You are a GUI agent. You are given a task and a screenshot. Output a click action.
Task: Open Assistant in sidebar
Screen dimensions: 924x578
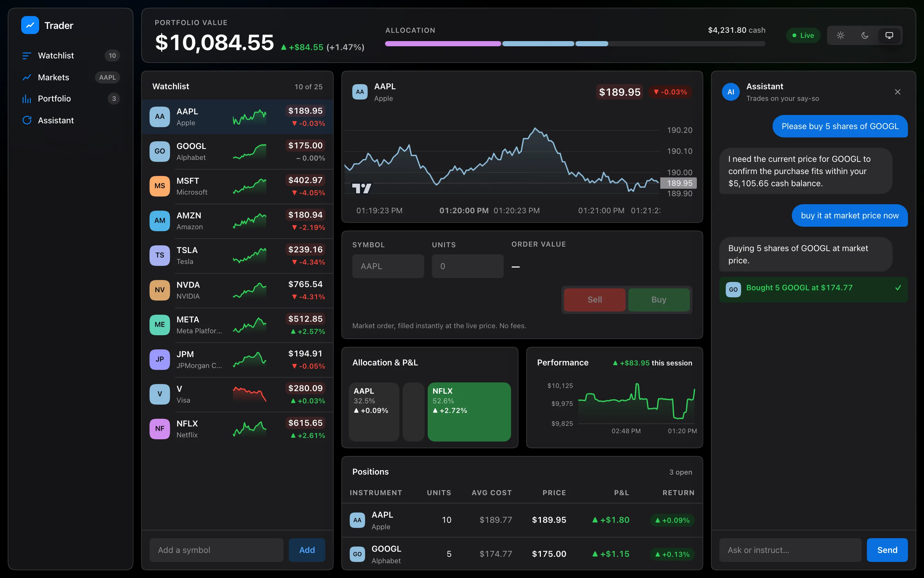pos(71,120)
